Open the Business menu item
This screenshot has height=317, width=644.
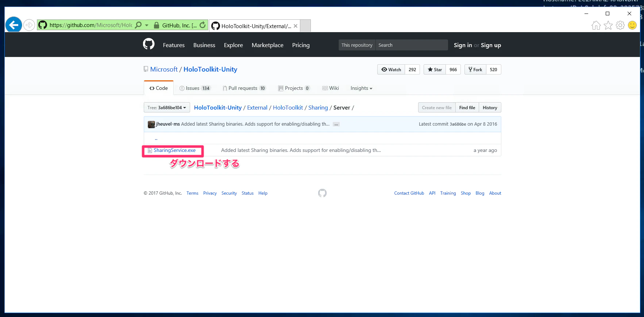point(204,45)
